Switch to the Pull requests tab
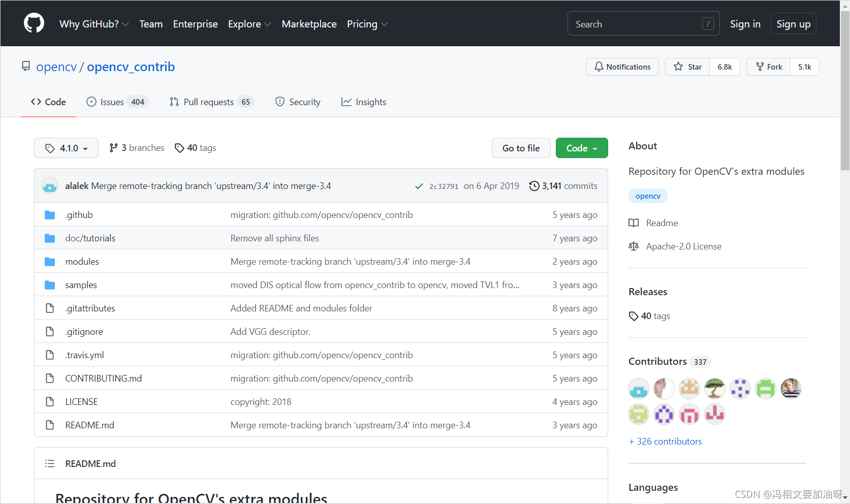850x504 pixels. click(211, 102)
